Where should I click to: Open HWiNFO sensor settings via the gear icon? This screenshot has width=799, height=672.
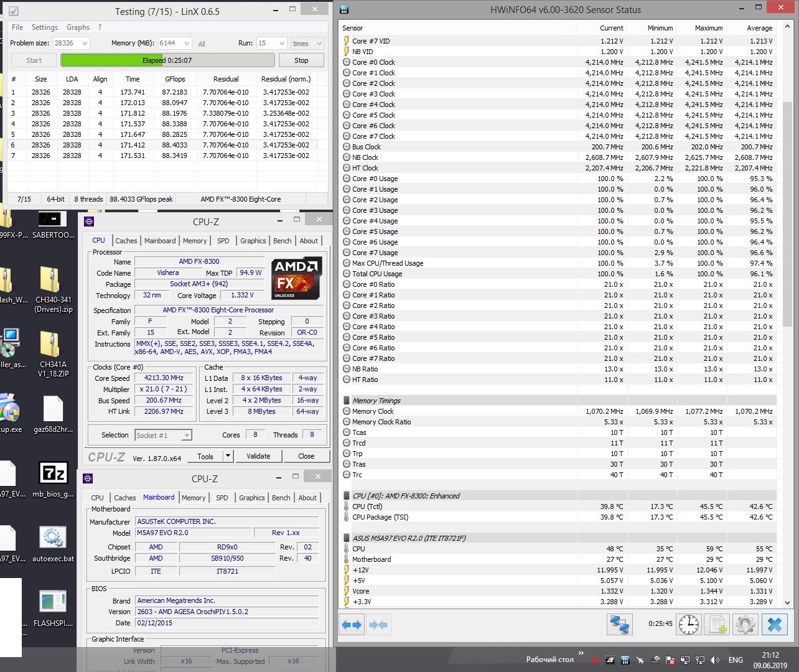[745, 624]
